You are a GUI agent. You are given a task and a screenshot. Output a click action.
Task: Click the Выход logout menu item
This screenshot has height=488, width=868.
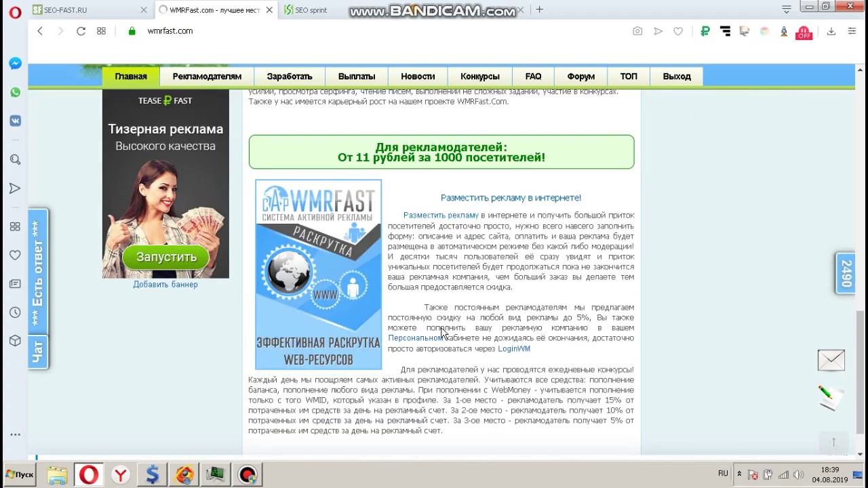(x=677, y=77)
